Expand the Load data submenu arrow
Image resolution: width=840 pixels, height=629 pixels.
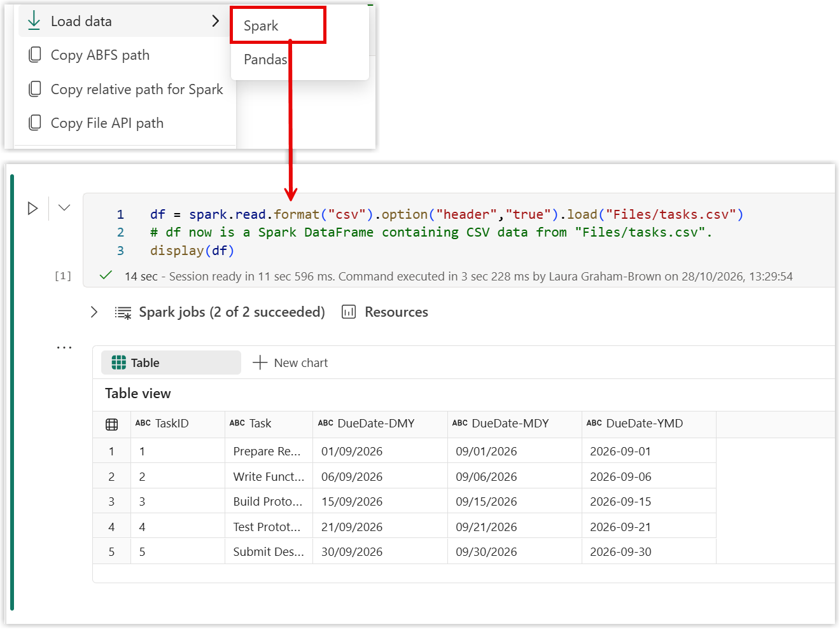click(x=216, y=21)
